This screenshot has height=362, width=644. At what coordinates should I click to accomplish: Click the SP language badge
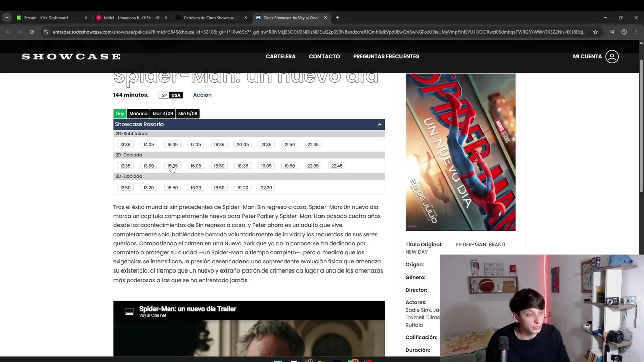point(165,95)
